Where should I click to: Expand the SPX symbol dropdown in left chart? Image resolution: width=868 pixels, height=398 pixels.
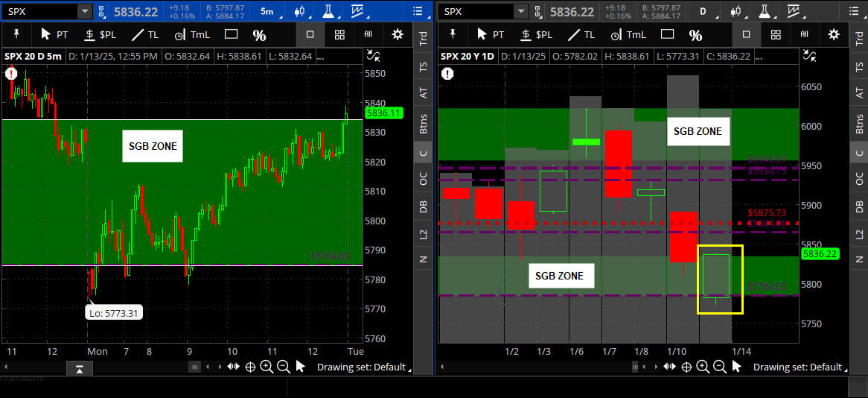(84, 12)
